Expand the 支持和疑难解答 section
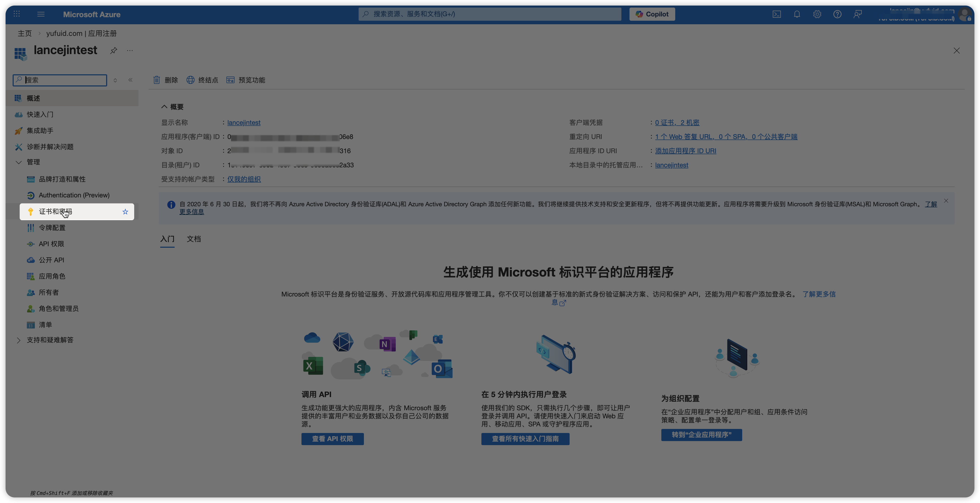The image size is (980, 503). (19, 340)
